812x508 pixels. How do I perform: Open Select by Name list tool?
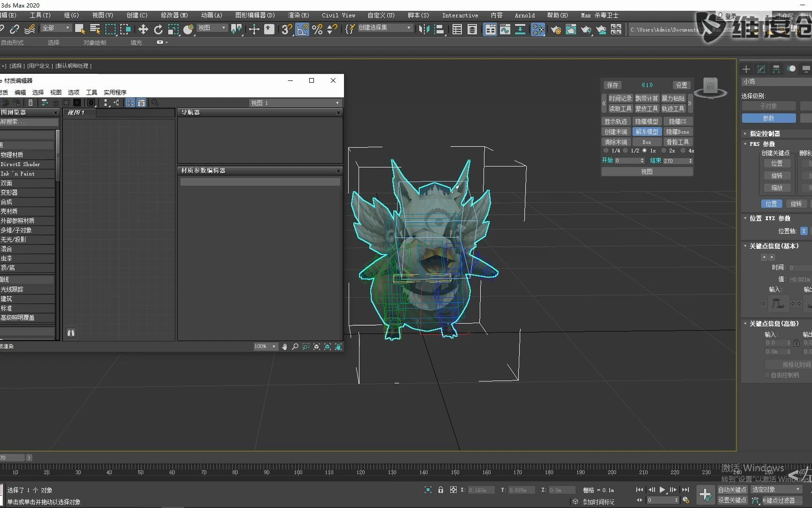pyautogui.click(x=95, y=29)
